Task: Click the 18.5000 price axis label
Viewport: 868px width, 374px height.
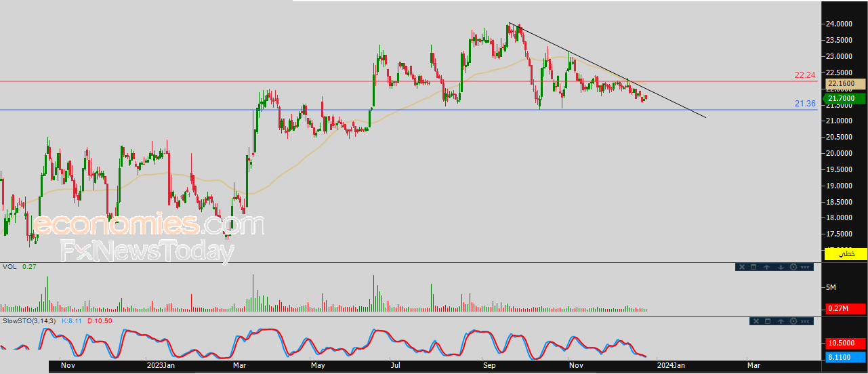Action: (839, 202)
